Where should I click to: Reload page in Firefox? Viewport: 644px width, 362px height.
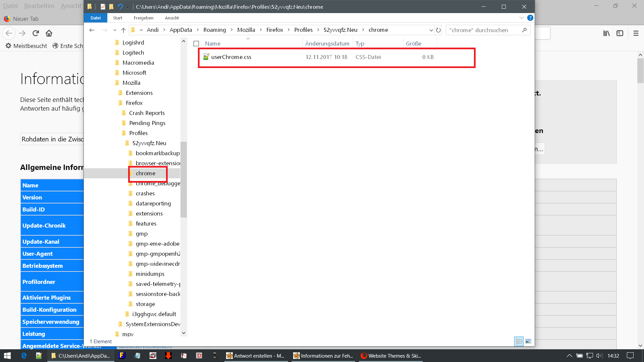point(36,33)
